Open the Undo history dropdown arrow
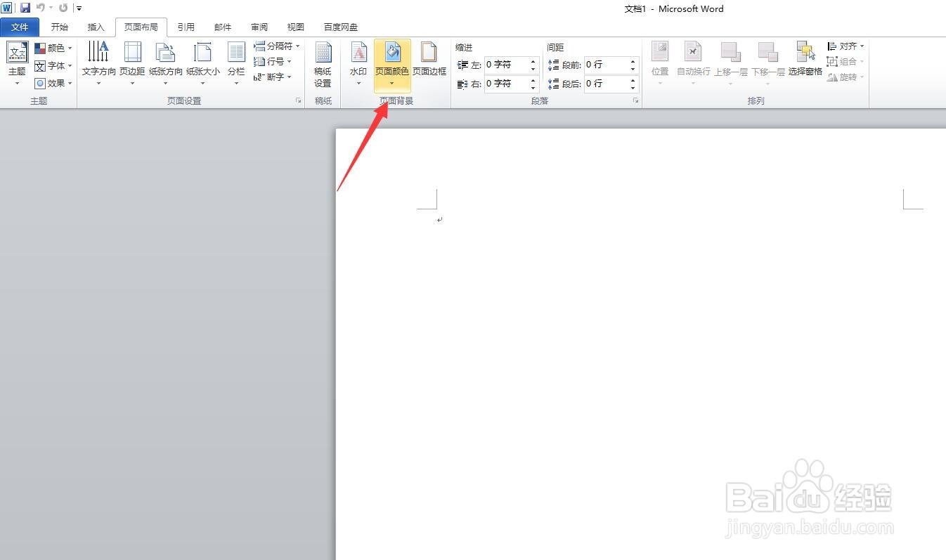 tap(51, 8)
